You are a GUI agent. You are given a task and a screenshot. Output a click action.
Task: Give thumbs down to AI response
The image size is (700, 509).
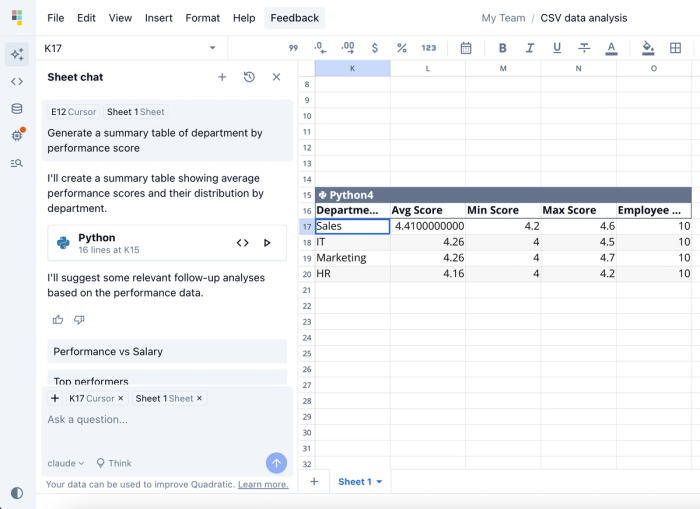79,320
